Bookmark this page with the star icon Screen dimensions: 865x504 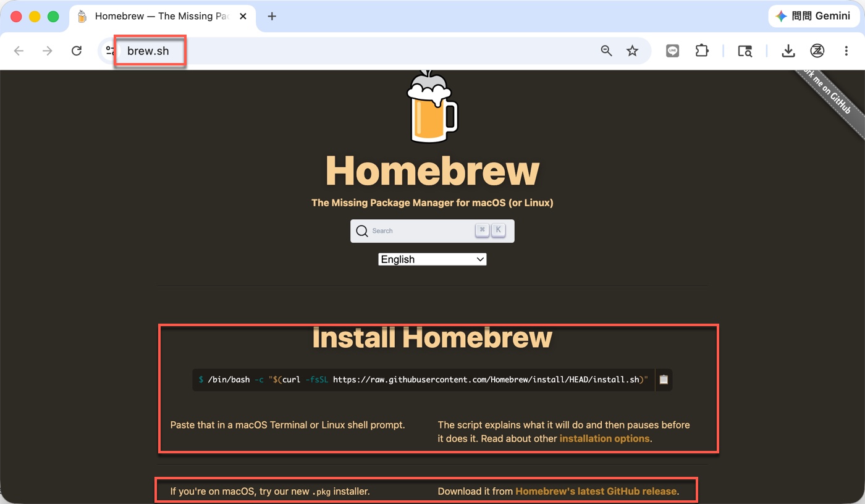pyautogui.click(x=632, y=51)
